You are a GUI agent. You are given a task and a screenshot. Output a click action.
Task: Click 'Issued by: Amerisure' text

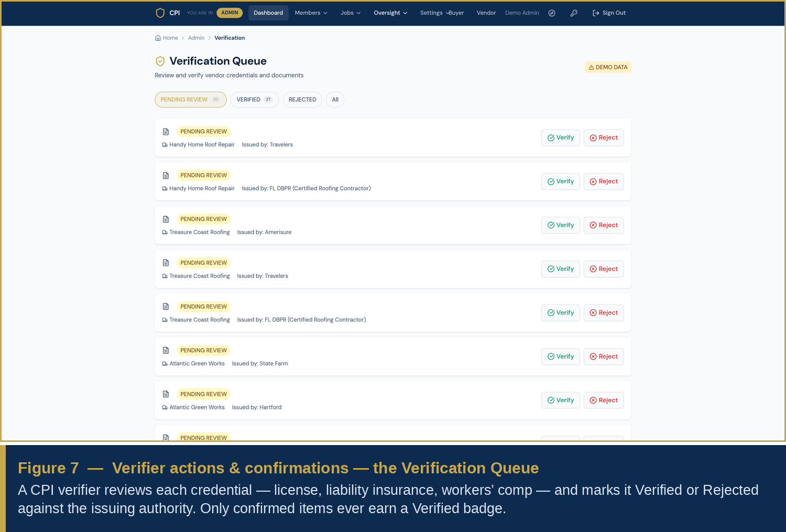coord(264,232)
